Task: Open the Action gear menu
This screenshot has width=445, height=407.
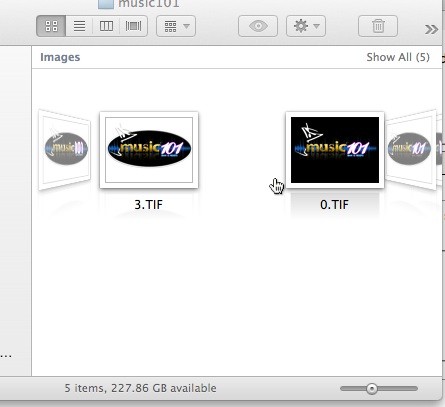Action: (306, 26)
